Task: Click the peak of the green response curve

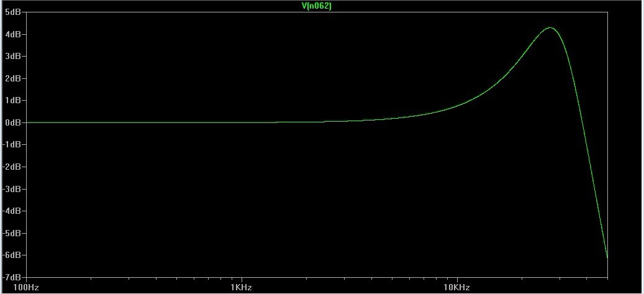Action: pos(550,28)
